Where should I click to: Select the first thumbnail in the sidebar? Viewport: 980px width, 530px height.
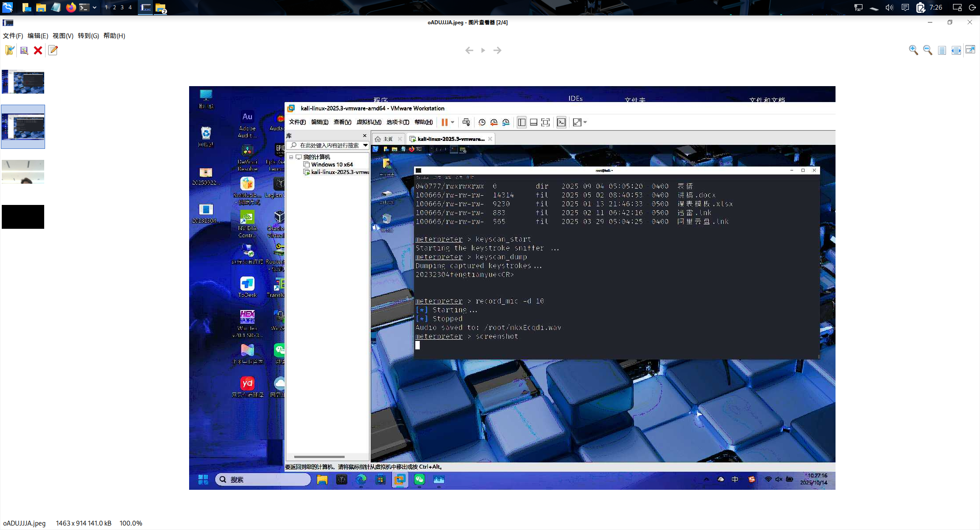coord(23,82)
